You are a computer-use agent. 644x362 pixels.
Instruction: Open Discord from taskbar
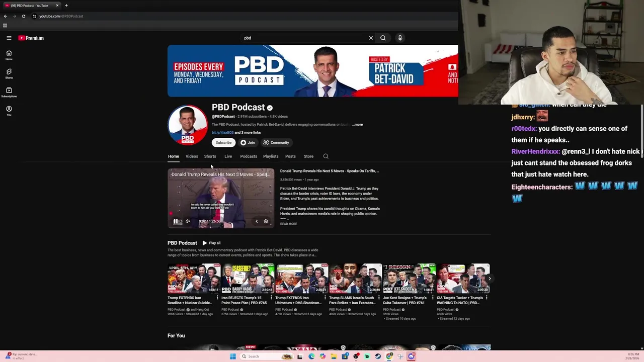pos(411,356)
